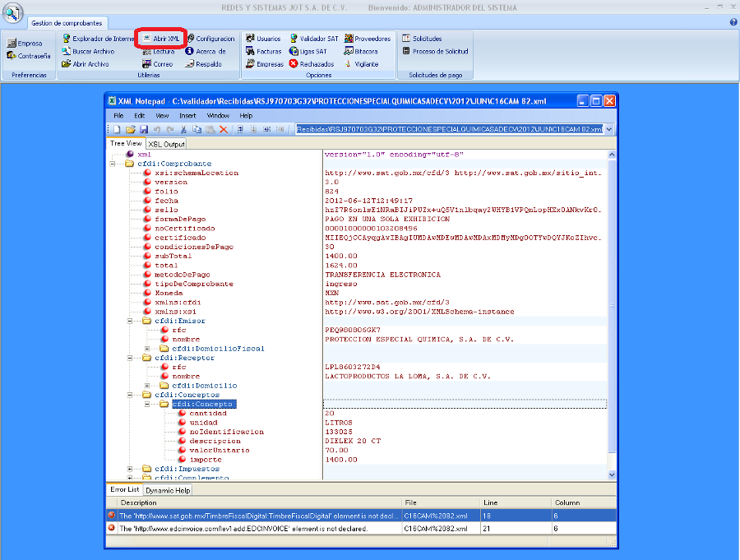Open the file path dropdown in toolbar
Viewport: 740px width, 560px height.
[x=608, y=130]
